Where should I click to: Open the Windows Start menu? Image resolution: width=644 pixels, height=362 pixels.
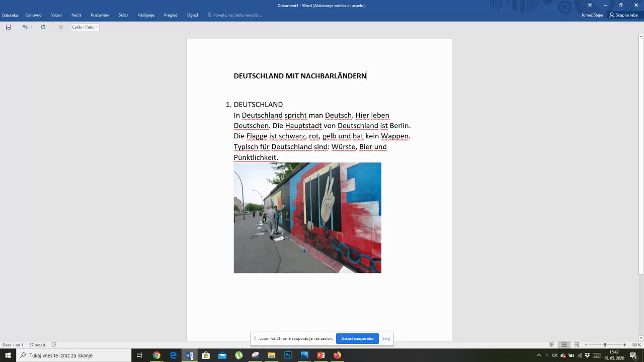(8, 355)
